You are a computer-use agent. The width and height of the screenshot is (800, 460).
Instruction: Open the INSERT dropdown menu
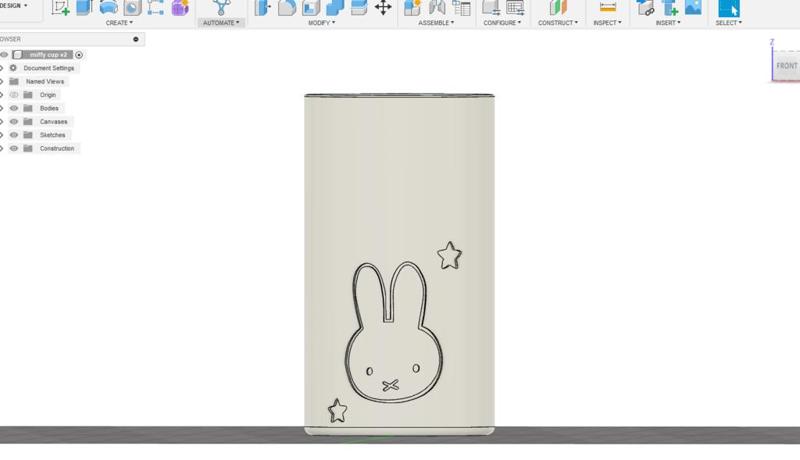[x=668, y=23]
